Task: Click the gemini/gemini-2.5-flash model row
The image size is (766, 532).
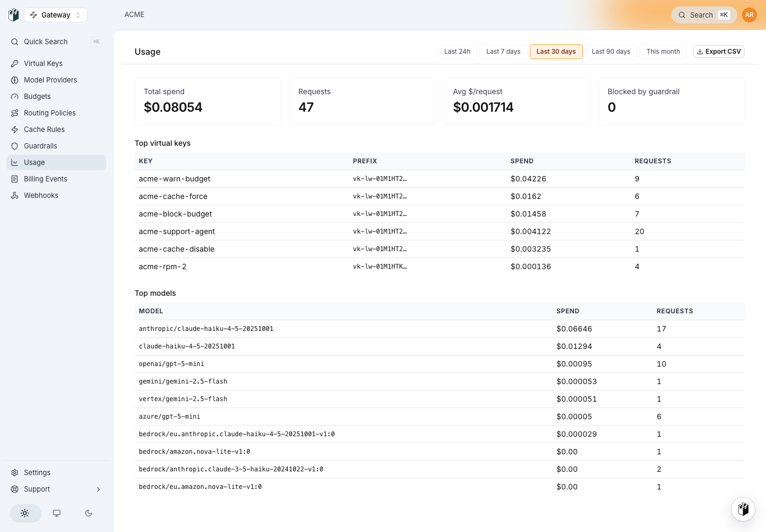Action: coord(439,381)
